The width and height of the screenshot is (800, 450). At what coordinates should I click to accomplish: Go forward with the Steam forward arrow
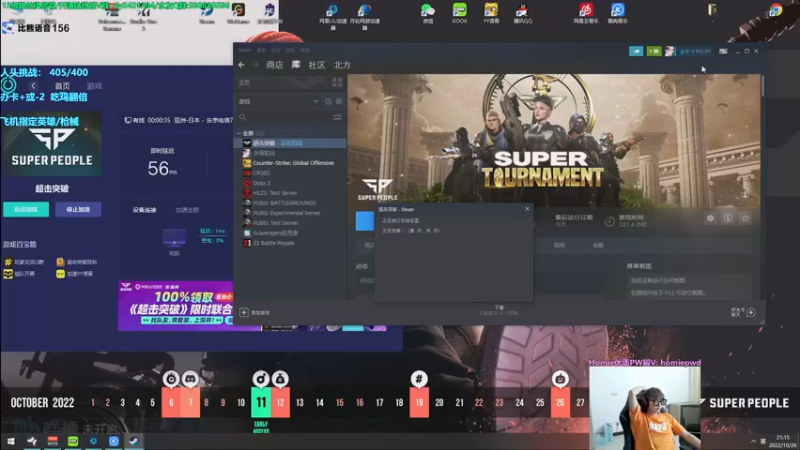coord(255,65)
